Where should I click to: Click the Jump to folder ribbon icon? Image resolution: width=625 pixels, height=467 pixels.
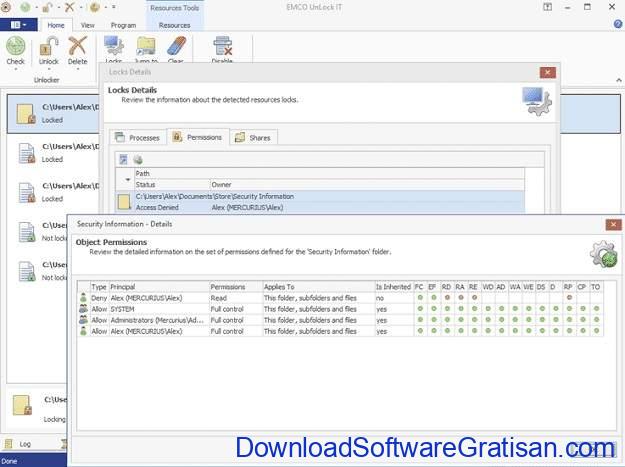(146, 49)
